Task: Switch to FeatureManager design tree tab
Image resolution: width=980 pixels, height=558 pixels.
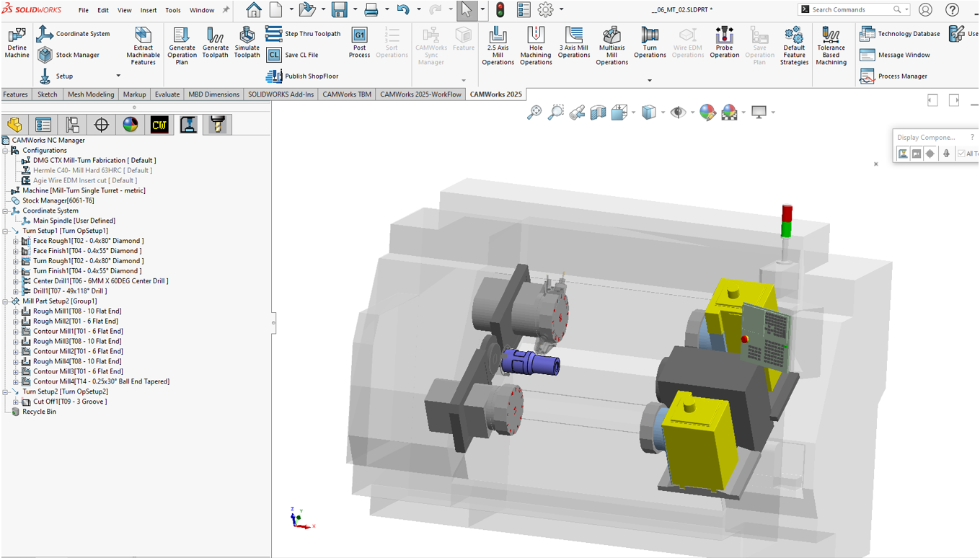Action: [x=14, y=125]
